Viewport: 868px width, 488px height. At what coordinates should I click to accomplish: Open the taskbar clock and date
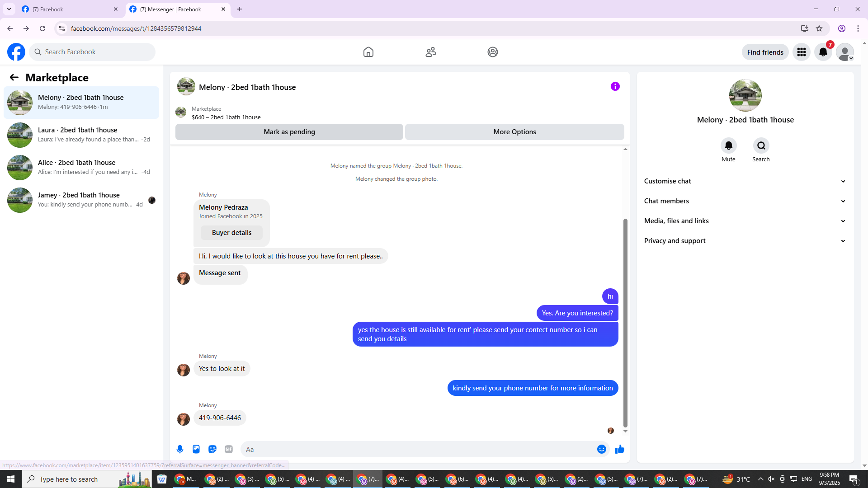click(829, 479)
